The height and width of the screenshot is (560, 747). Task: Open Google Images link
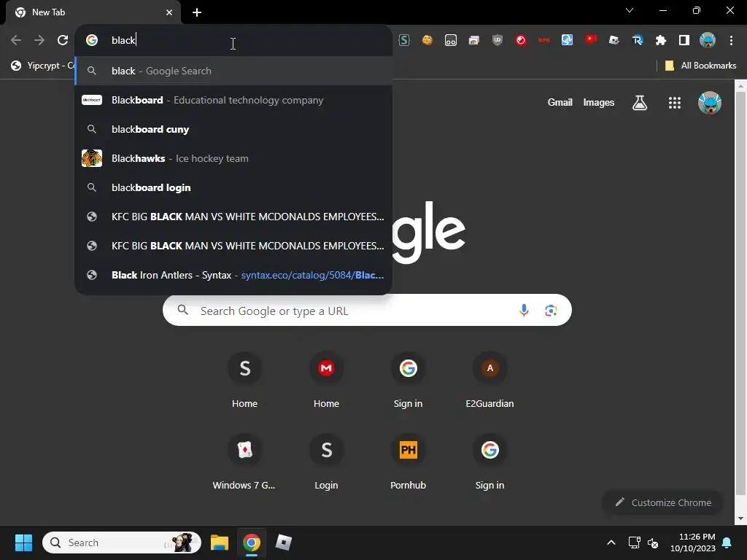point(598,102)
